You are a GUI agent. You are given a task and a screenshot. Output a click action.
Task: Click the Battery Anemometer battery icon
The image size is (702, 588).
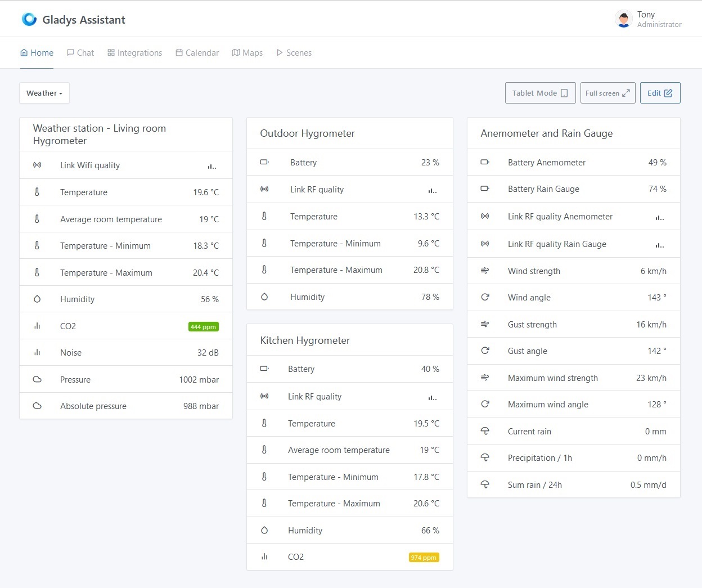(x=485, y=162)
